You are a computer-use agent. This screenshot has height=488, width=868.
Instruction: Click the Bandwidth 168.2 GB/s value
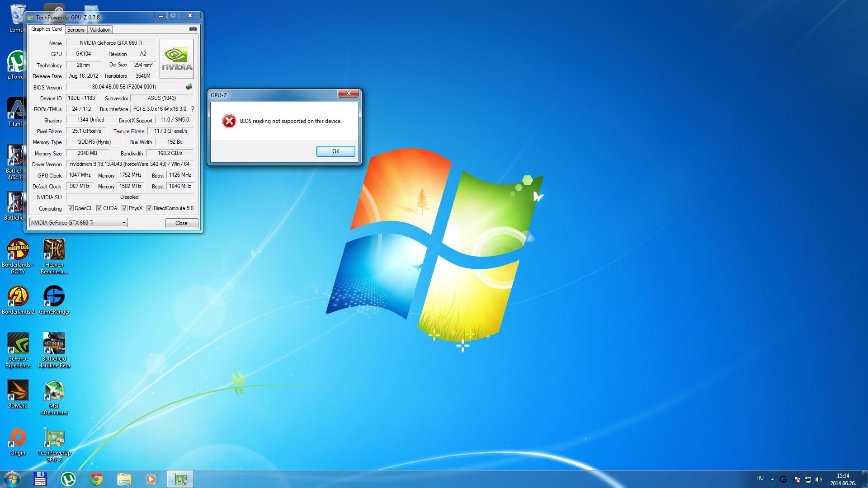click(170, 153)
